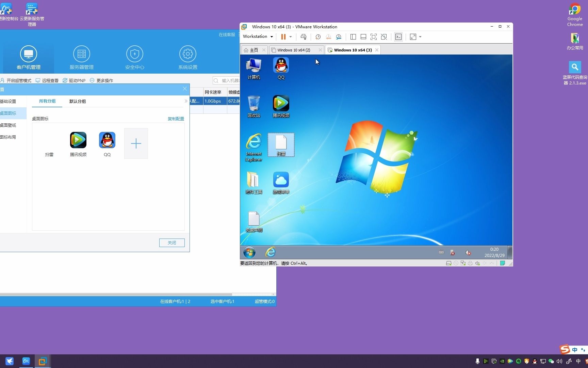Viewport: 588px width, 368px height.
Task: Select the 腾讯视频 icon on the VM desktop
Action: (281, 107)
